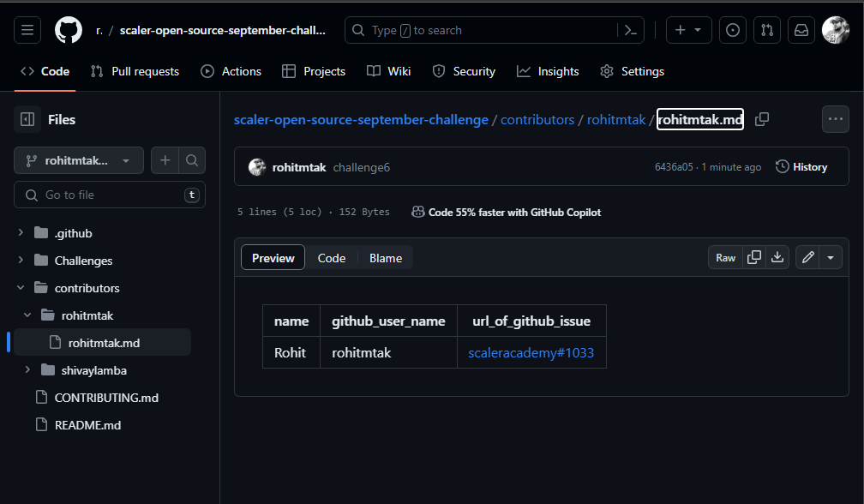
Task: Select CONTRIBUTING.md in the file tree
Action: (x=106, y=397)
